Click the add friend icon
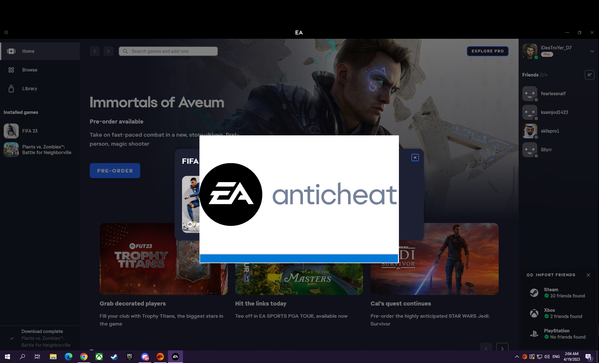 pos(589,75)
